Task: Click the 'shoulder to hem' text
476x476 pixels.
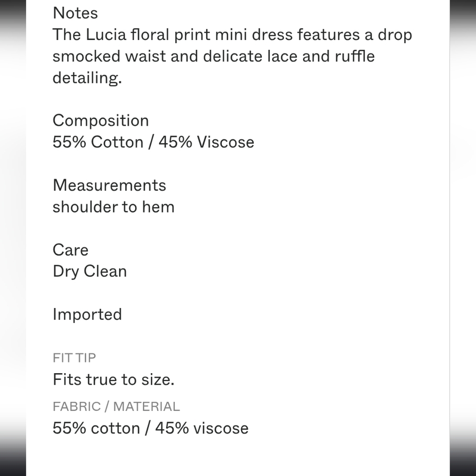Action: (114, 207)
